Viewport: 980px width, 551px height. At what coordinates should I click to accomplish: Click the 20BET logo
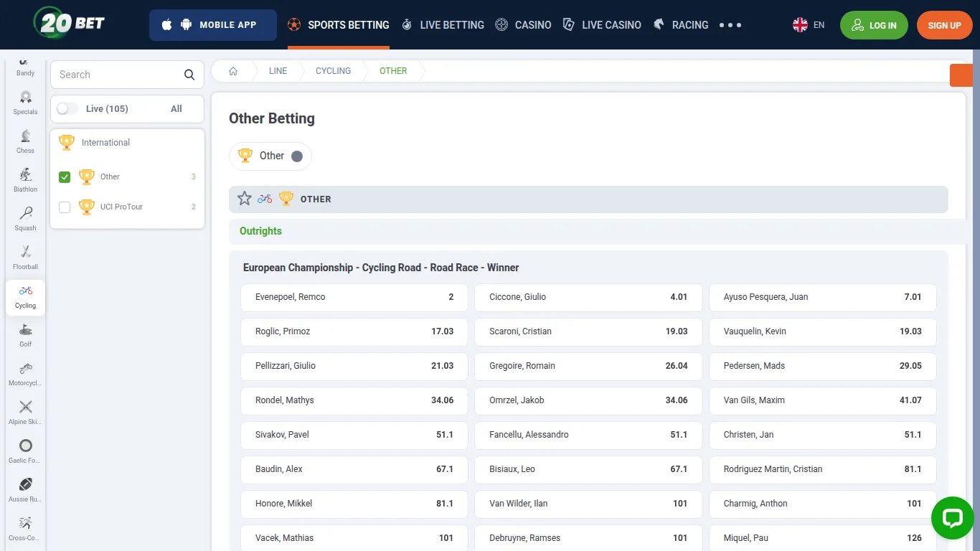pos(70,24)
